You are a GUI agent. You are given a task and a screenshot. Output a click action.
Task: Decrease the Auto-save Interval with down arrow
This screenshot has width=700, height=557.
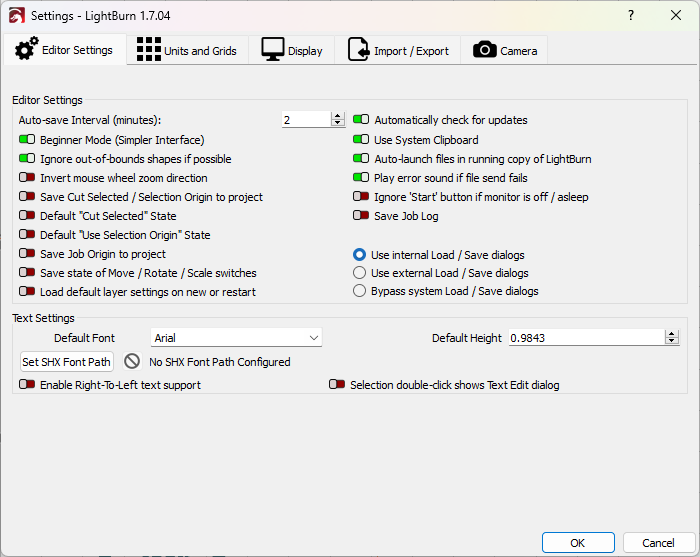(x=338, y=123)
